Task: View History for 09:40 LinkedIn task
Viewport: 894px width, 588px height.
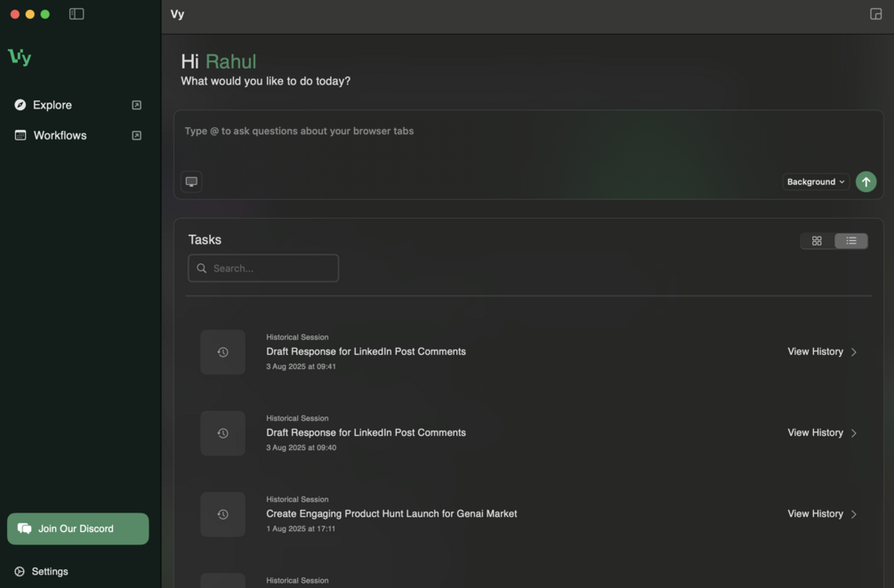Action: click(x=816, y=433)
